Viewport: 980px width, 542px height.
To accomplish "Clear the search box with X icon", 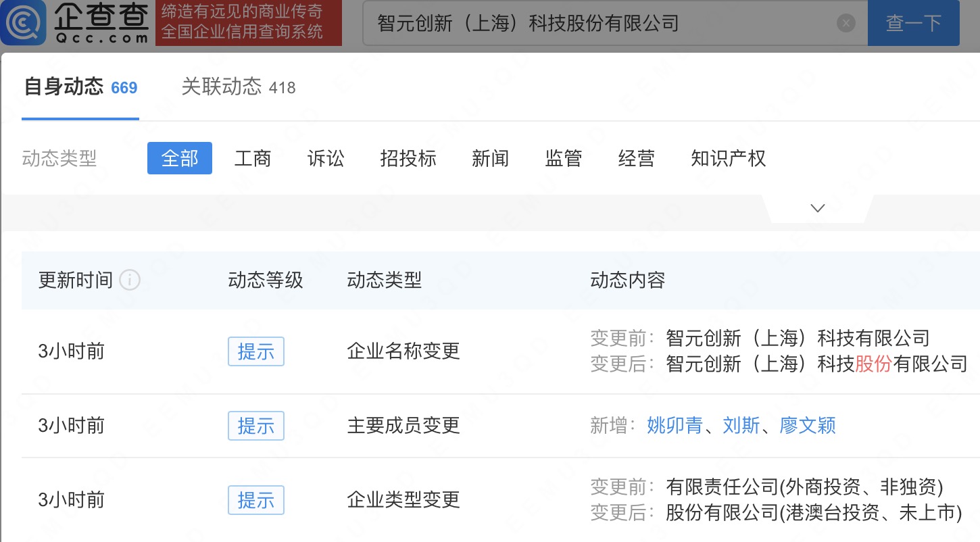I will point(846,24).
